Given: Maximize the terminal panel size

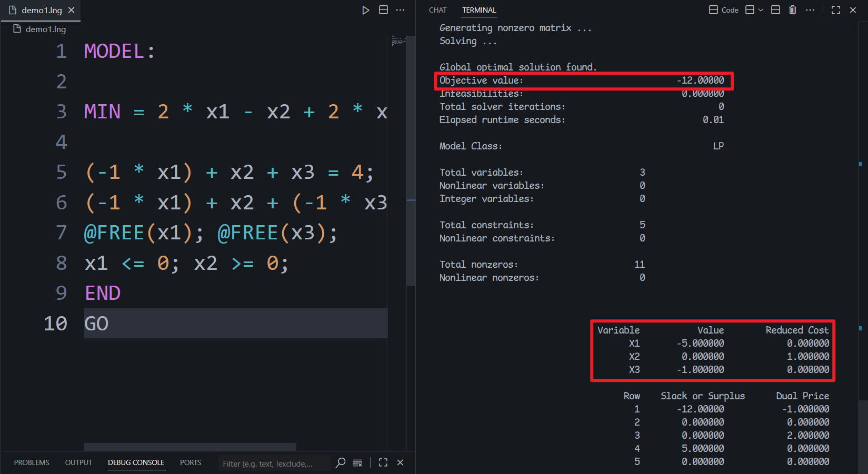Looking at the screenshot, I should [836, 10].
